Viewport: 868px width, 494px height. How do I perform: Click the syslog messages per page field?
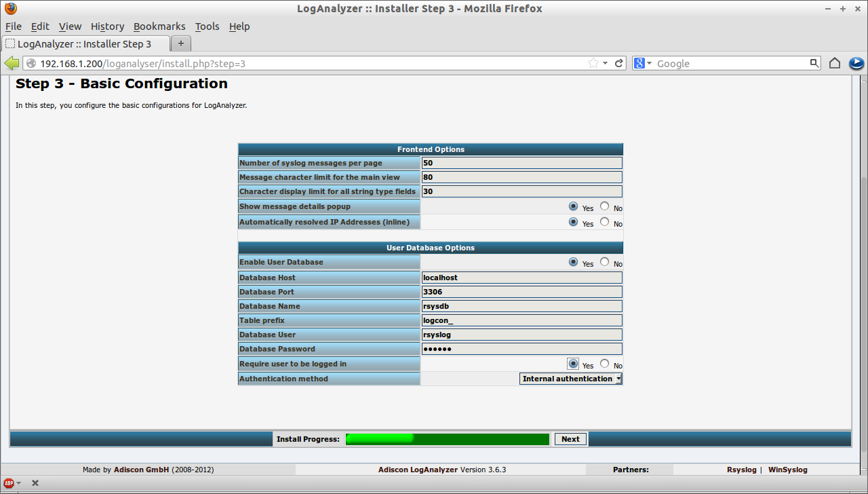(x=521, y=163)
